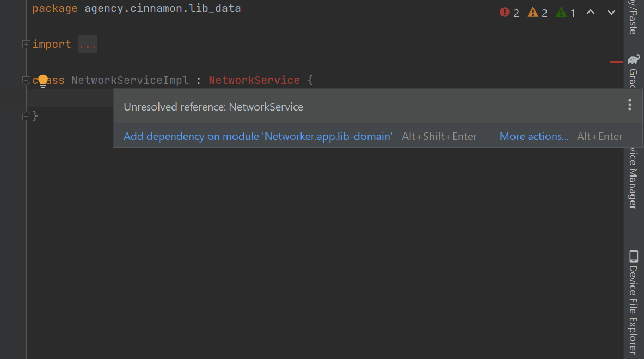Click the folded import ellipsis placeholder
Viewport: 644px width, 359px height.
pyautogui.click(x=88, y=45)
